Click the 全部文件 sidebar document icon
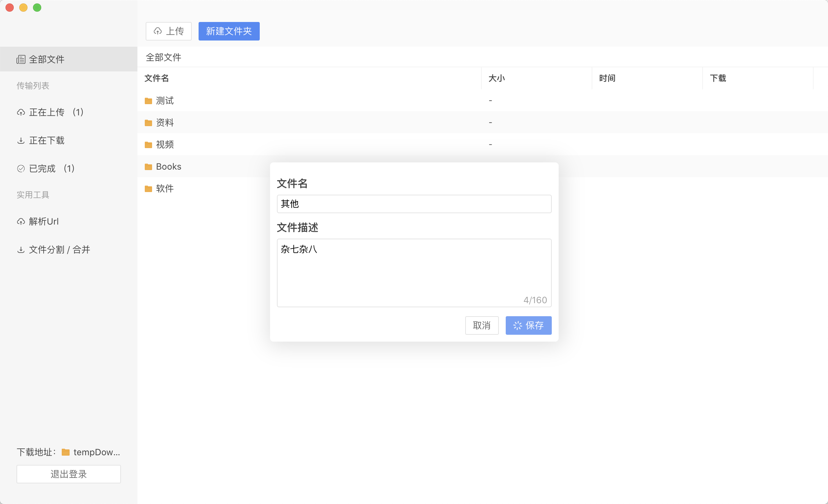The width and height of the screenshot is (828, 504). point(21,59)
